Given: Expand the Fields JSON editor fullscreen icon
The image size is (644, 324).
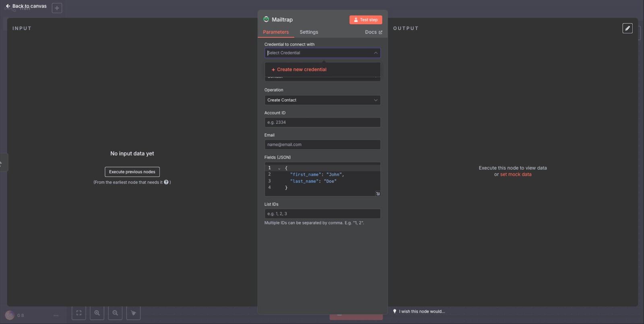Looking at the screenshot, I should point(378,194).
